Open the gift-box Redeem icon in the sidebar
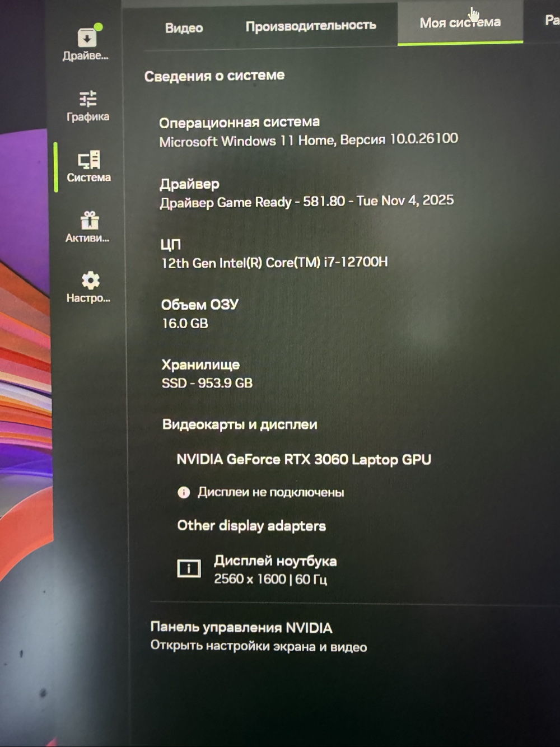560x747 pixels. tap(88, 227)
